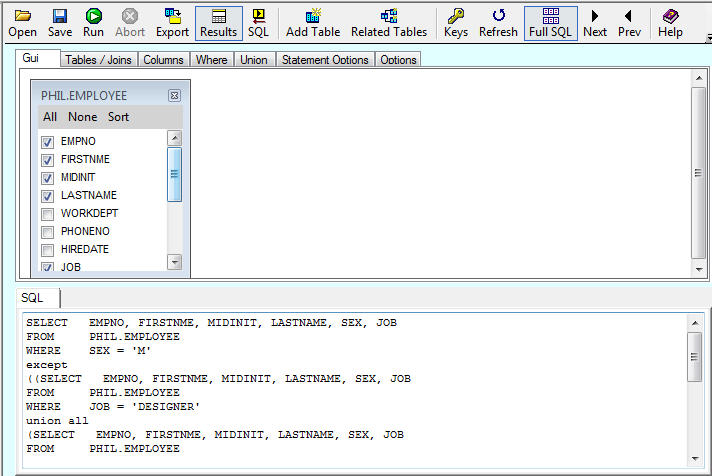Image resolution: width=712 pixels, height=476 pixels.
Task: Click the column list scroll up arrow
Action: coord(174,138)
